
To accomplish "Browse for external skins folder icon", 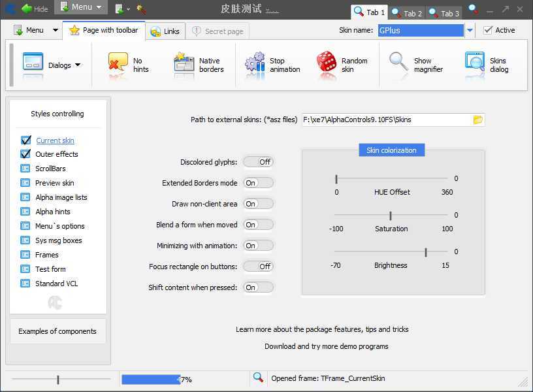I will coord(477,120).
